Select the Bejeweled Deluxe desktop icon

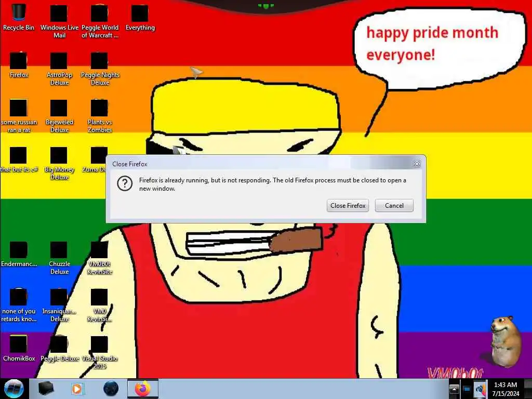click(x=59, y=116)
